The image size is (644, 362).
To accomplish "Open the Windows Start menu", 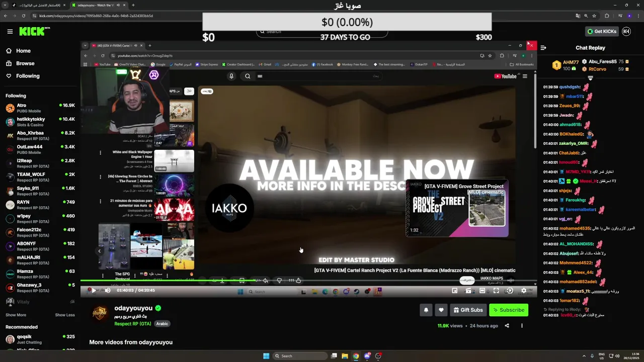I will pos(266,356).
